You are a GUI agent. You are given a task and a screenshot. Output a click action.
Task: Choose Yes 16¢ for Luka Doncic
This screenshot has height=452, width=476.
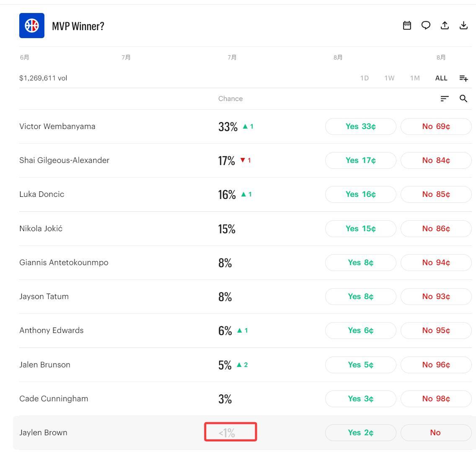click(x=361, y=194)
